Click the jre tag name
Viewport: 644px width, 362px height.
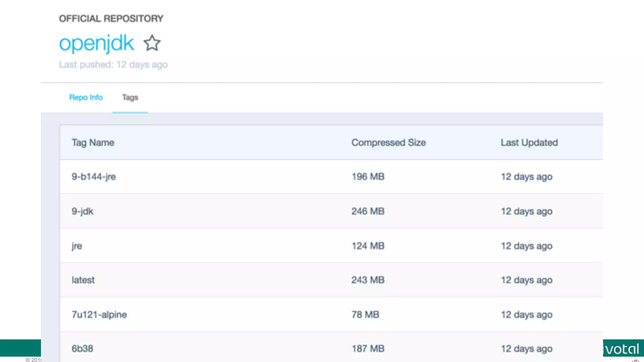[77, 246]
